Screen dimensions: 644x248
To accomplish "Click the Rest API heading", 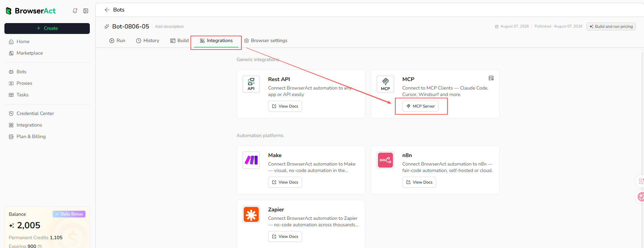I will pos(279,79).
